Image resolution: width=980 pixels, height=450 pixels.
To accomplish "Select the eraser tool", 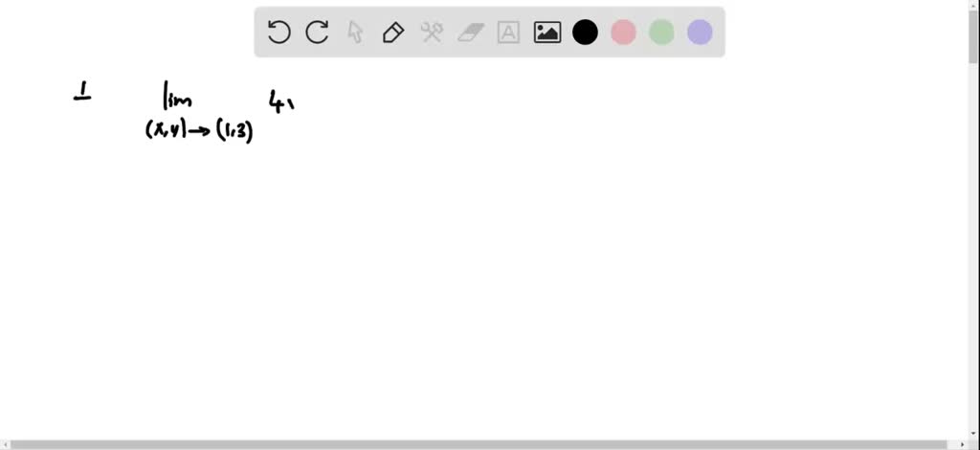I will click(471, 32).
